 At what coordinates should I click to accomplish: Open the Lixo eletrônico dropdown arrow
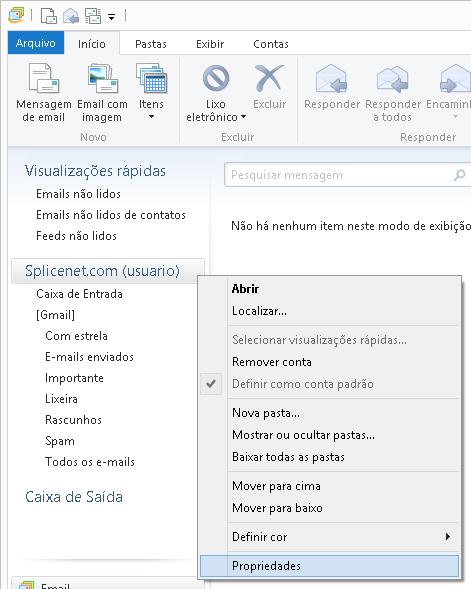[x=243, y=117]
